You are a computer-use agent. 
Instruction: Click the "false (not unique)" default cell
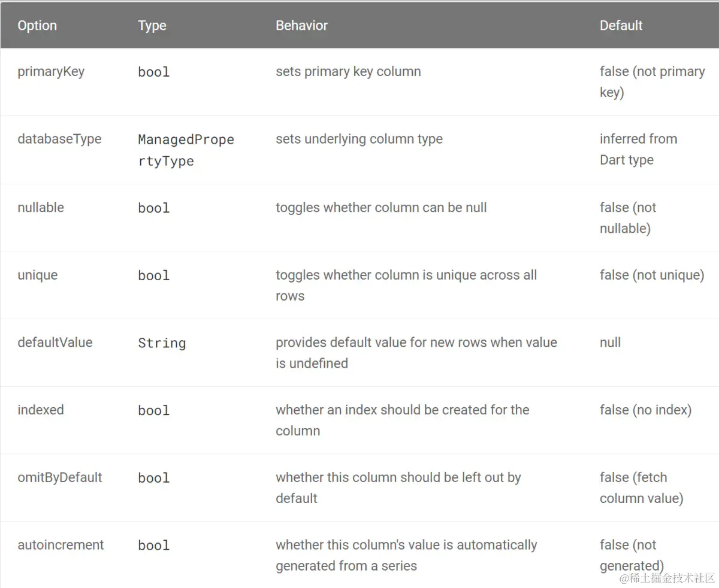651,275
